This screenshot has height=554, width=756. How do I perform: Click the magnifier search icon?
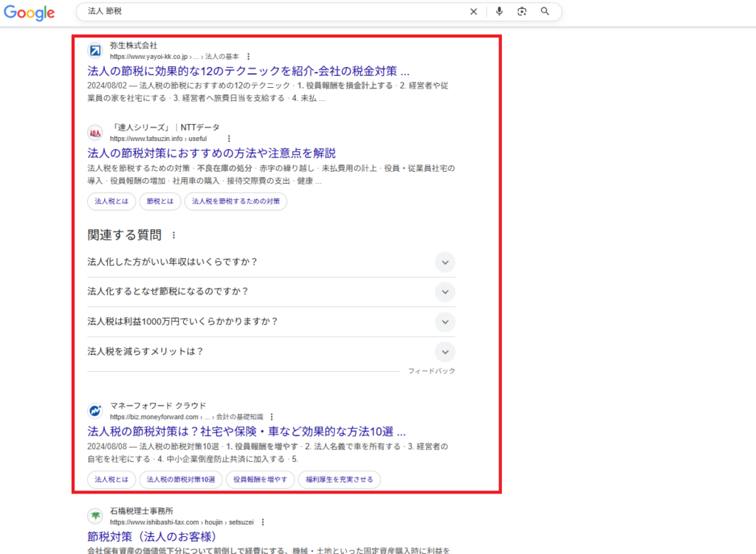tap(545, 12)
